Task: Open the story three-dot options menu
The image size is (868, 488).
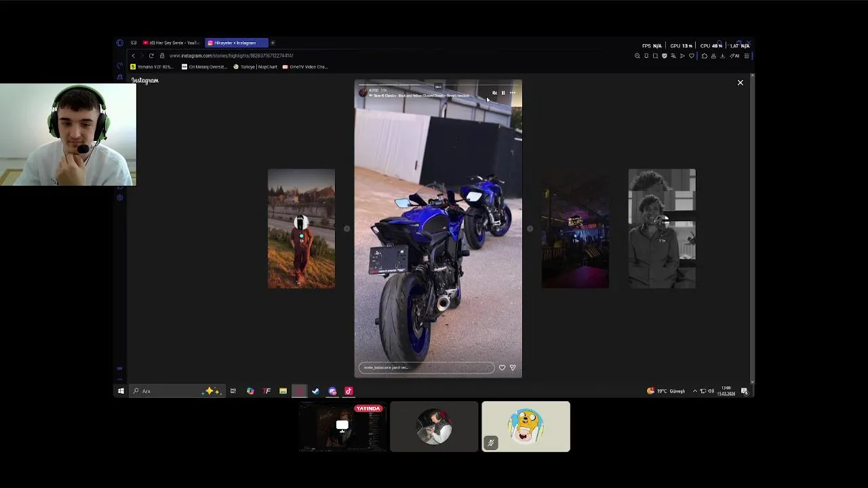Action: (513, 93)
